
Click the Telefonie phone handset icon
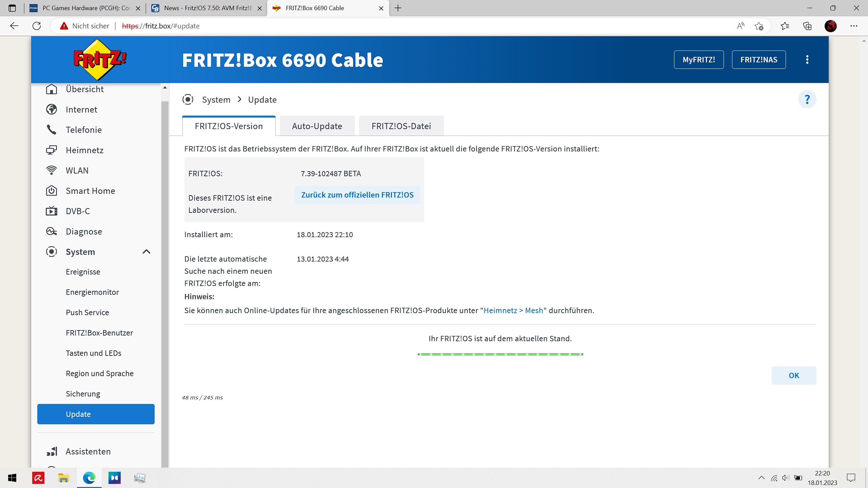(52, 130)
